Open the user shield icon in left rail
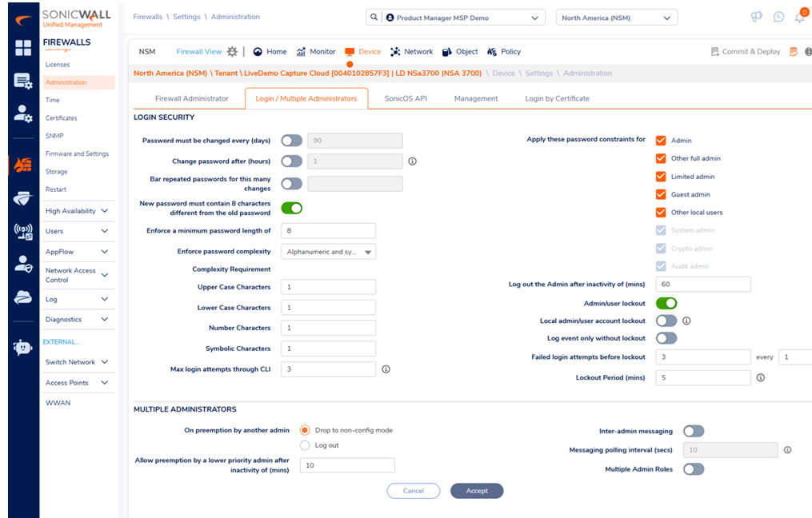The image size is (812, 518). 23,264
